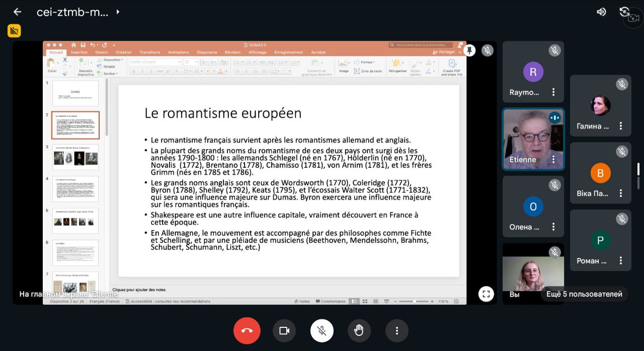Enter fullscreen for the shared presentation

click(x=486, y=294)
